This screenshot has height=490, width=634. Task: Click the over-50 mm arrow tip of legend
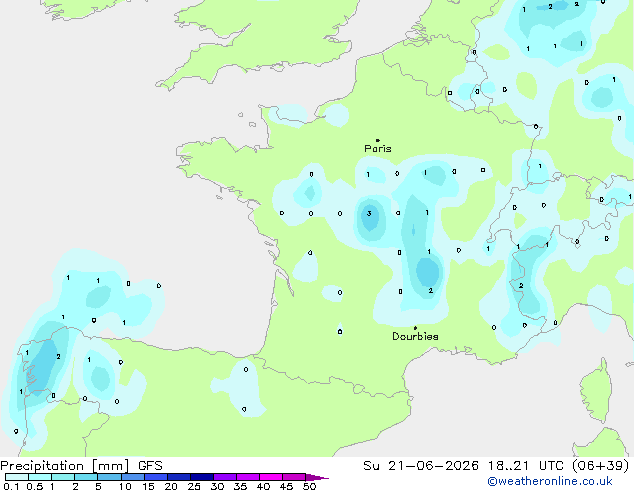point(317,477)
